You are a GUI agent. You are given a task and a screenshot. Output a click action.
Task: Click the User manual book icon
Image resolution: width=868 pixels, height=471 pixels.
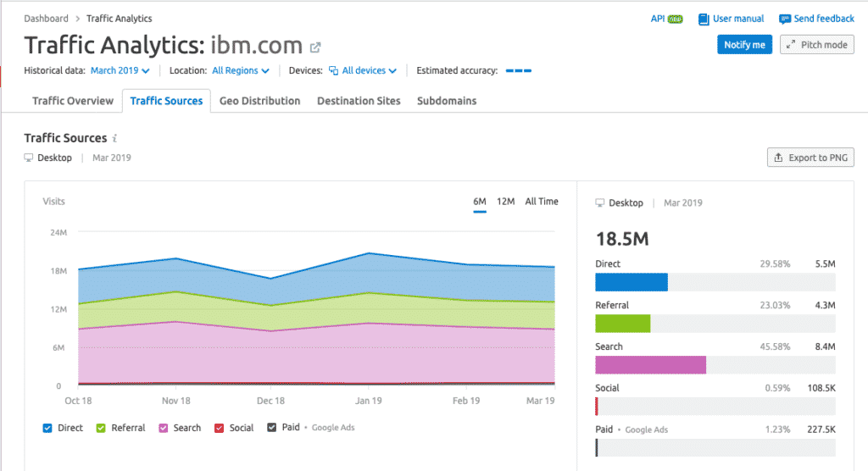[x=704, y=19]
